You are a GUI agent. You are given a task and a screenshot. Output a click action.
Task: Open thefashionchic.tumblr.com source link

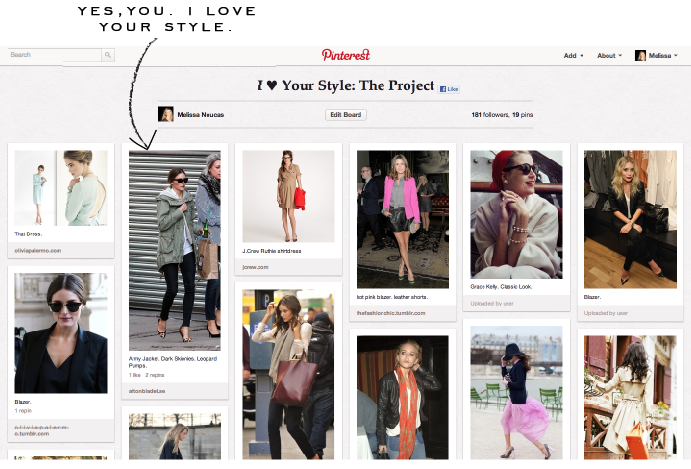(391, 313)
